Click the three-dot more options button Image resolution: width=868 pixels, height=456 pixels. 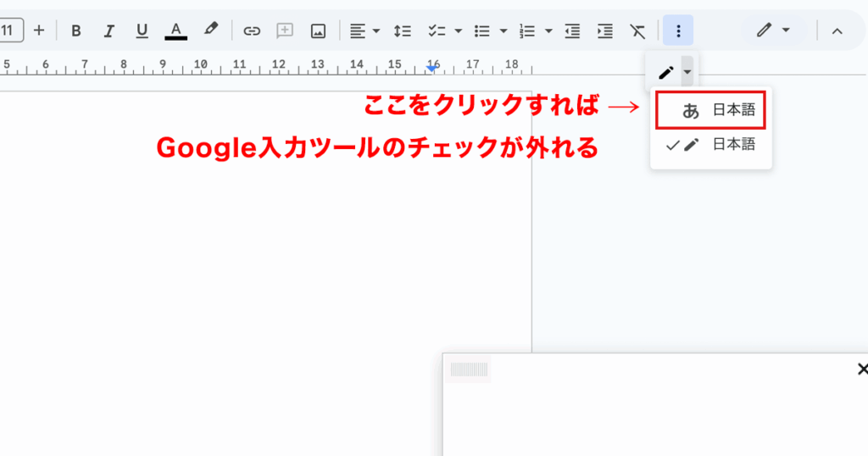click(678, 31)
